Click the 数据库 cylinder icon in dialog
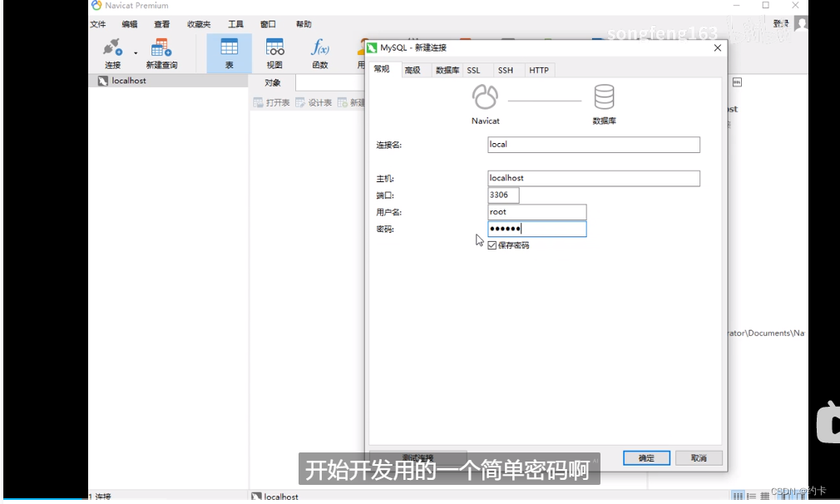The width and height of the screenshot is (840, 504). [605, 97]
